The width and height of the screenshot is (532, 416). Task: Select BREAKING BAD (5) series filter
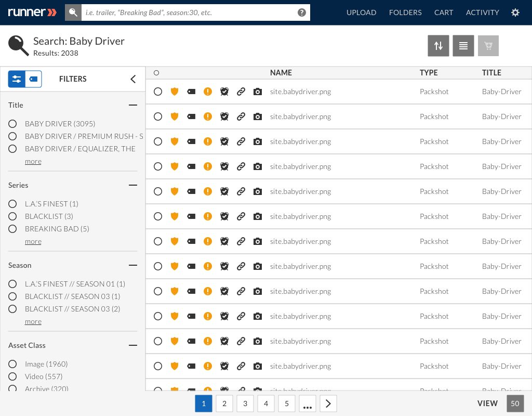coord(12,229)
